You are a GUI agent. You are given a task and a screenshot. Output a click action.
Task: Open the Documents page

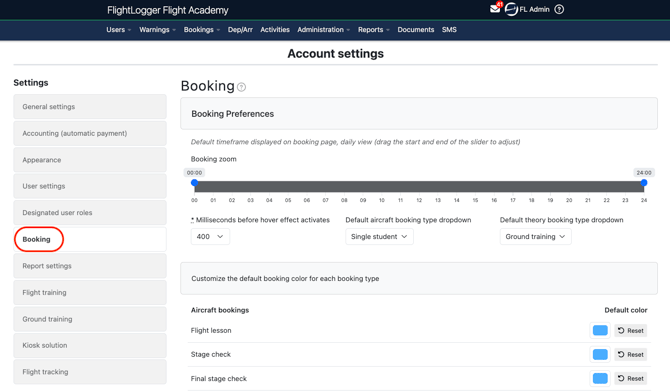pyautogui.click(x=415, y=29)
